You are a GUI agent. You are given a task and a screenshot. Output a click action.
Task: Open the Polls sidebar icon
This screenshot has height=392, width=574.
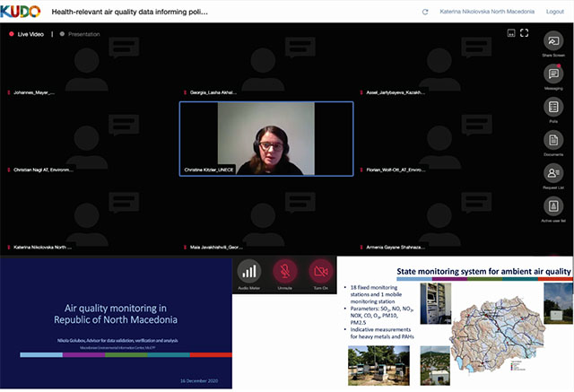552,108
